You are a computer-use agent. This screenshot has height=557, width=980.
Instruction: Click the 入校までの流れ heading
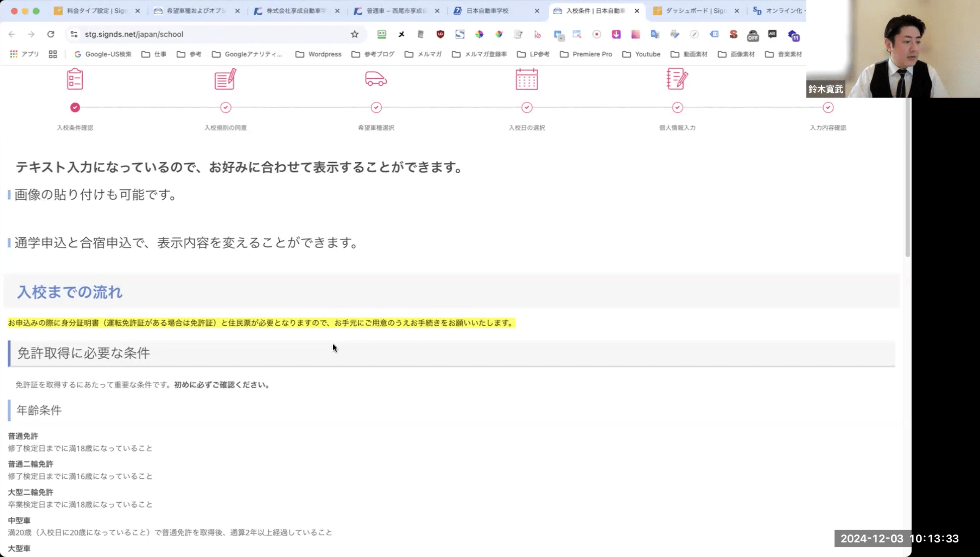[x=70, y=292]
